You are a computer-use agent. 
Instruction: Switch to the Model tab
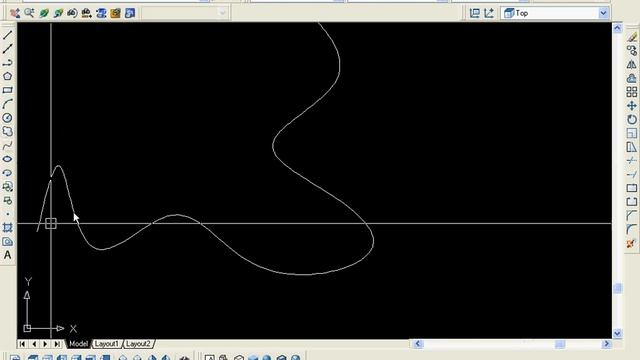tap(78, 344)
